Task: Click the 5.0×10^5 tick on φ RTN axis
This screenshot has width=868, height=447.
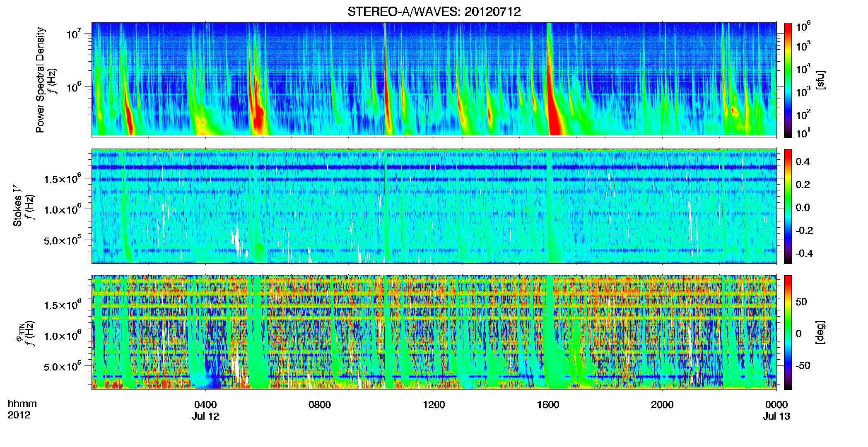Action: 63,366
